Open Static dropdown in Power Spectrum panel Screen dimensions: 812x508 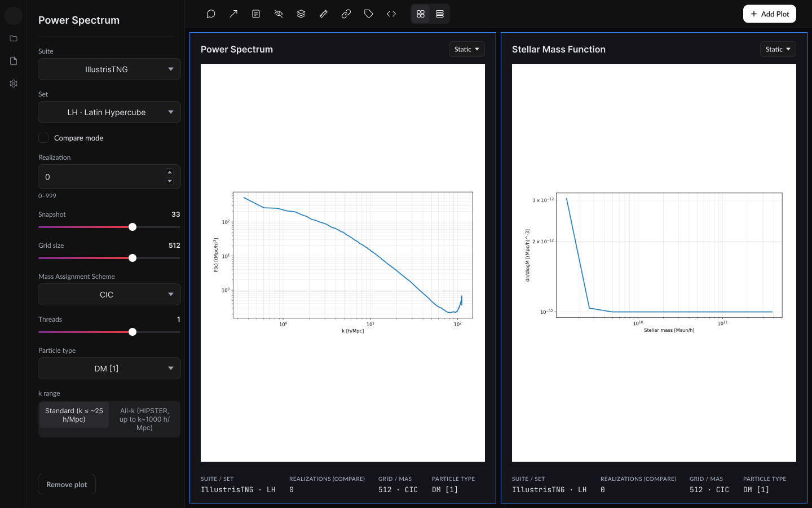click(x=467, y=49)
